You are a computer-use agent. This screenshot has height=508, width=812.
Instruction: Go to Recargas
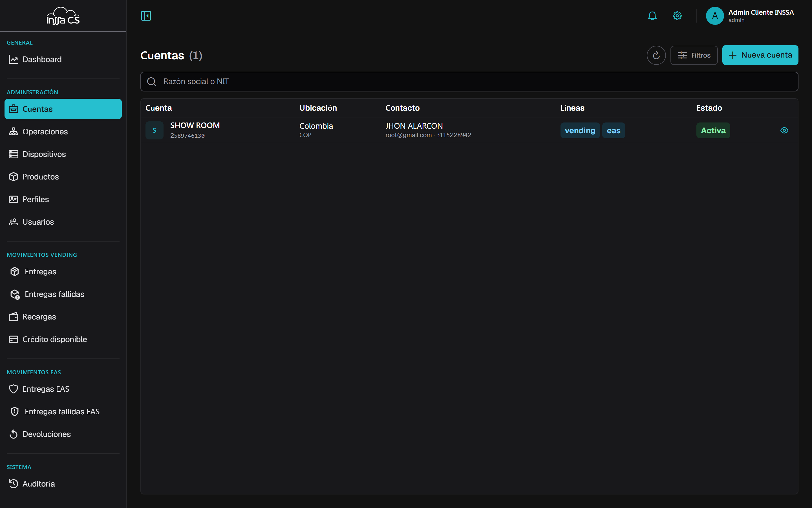coord(63,317)
